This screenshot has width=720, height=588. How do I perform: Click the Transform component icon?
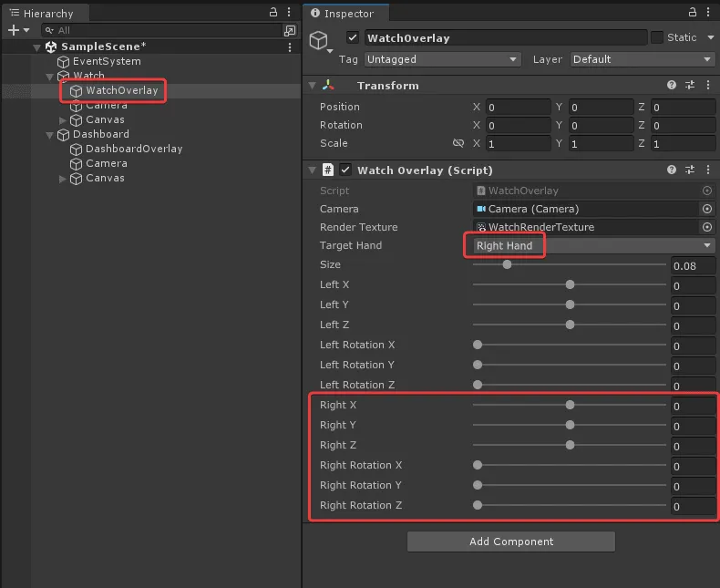coord(328,85)
